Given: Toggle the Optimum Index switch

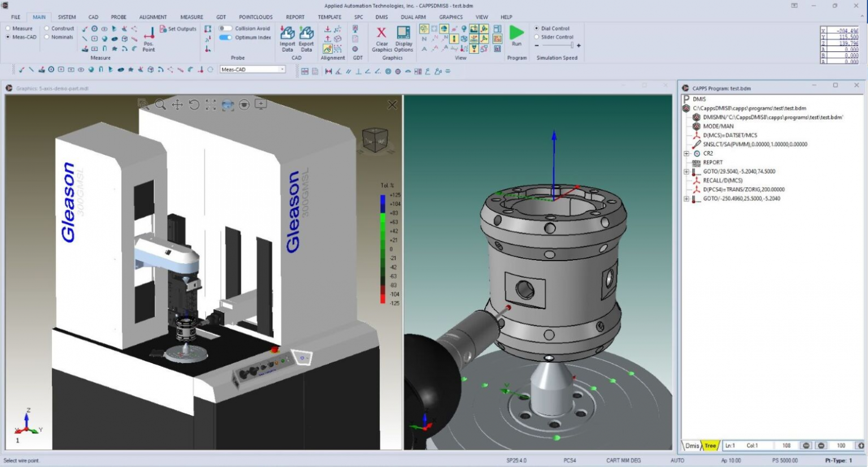Looking at the screenshot, I should [225, 37].
